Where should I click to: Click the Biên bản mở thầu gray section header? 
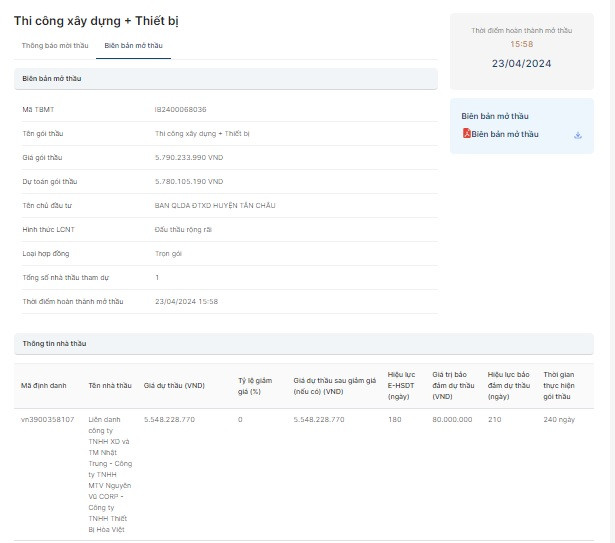click(59, 78)
